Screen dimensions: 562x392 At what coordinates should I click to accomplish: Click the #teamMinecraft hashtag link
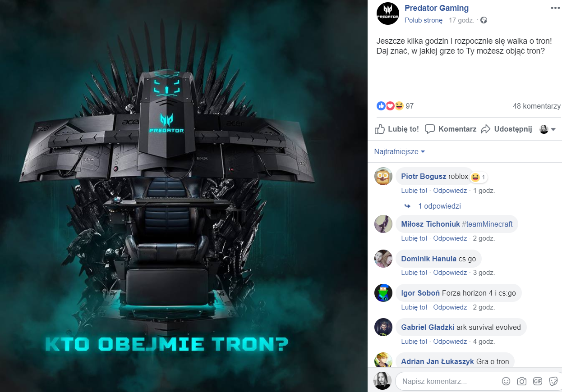click(488, 224)
